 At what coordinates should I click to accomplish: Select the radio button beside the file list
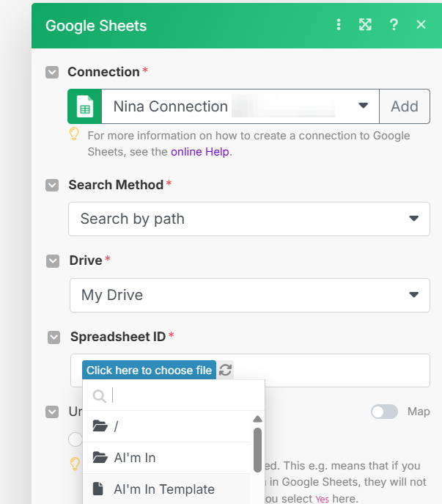75,439
